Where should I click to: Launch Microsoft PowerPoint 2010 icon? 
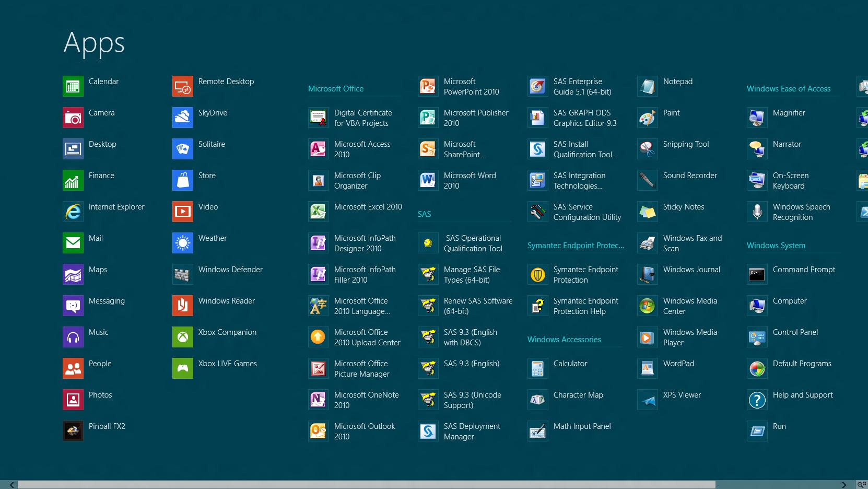(428, 86)
